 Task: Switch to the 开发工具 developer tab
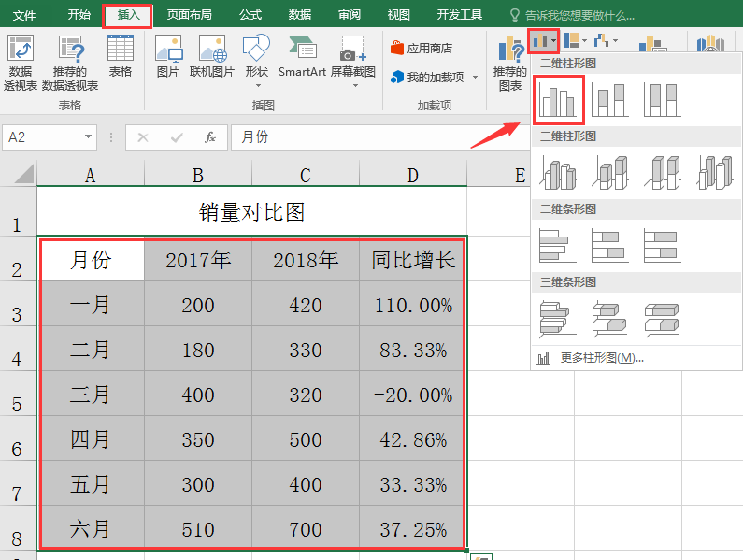(x=459, y=15)
